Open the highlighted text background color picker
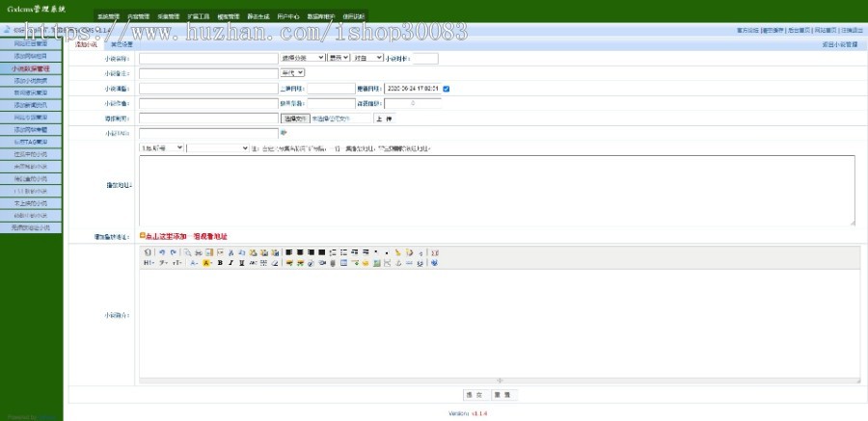The width and height of the screenshot is (868, 421). [207, 262]
